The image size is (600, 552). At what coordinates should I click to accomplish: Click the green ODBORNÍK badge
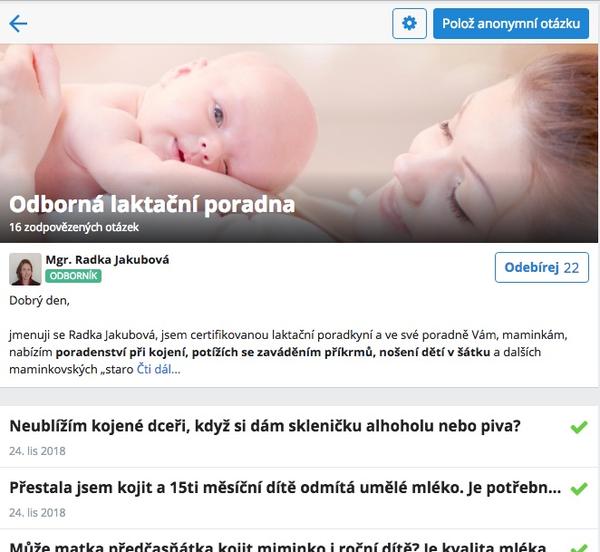pyautogui.click(x=73, y=276)
